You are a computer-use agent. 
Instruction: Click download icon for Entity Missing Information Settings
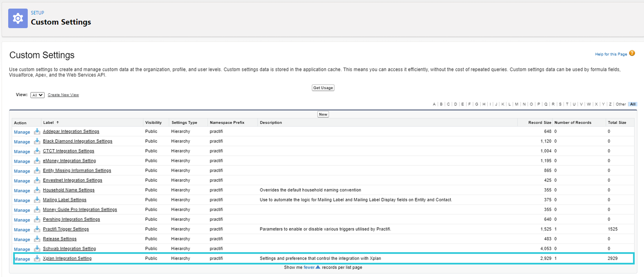click(37, 170)
